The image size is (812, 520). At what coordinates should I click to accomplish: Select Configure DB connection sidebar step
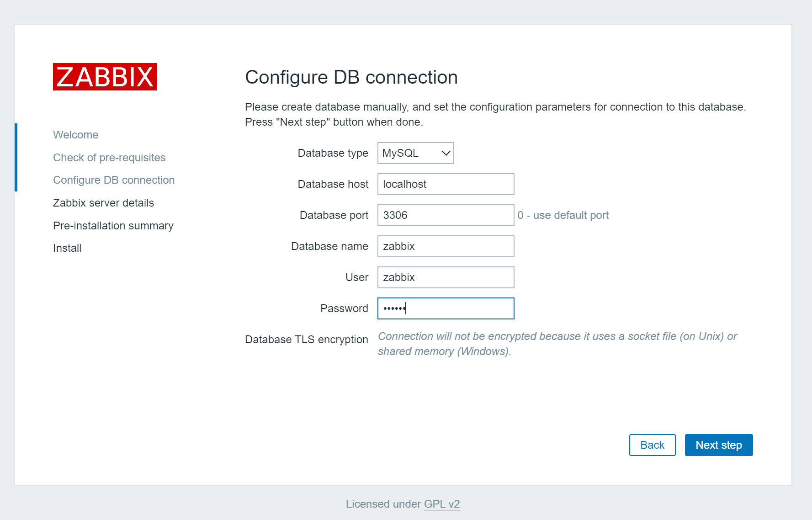(114, 180)
